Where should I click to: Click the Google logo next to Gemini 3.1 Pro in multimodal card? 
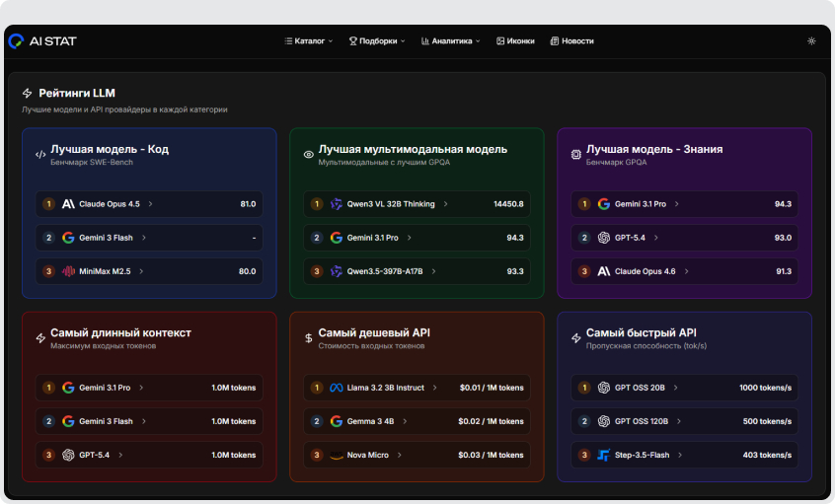tap(336, 238)
